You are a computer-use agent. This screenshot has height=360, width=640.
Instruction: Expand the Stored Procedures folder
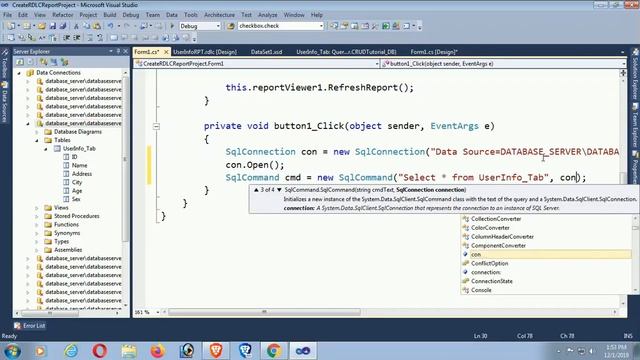(x=37, y=216)
